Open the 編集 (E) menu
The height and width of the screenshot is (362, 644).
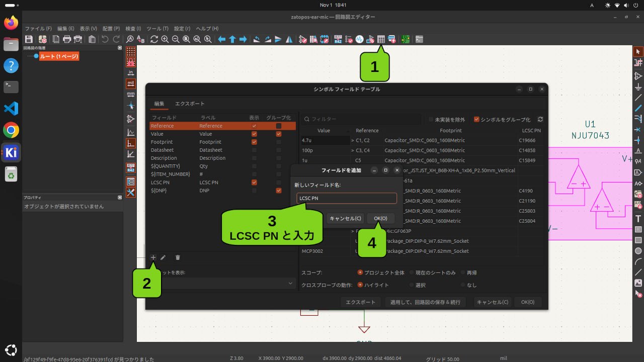tap(65, 29)
